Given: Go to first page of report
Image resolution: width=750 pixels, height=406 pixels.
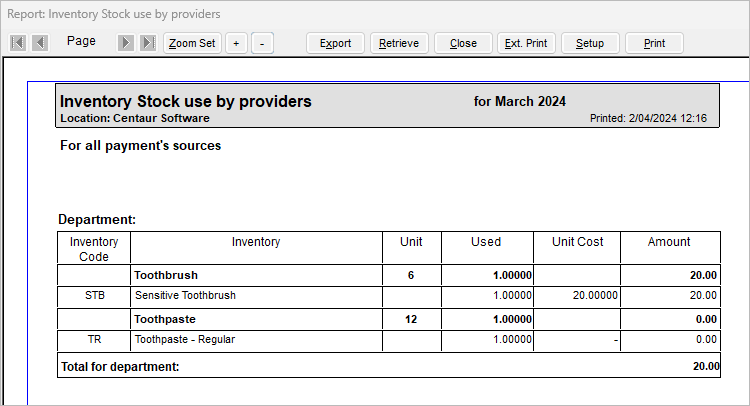Looking at the screenshot, I should 18,43.
